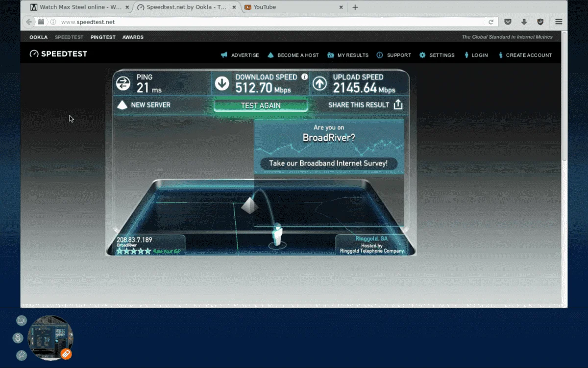Click the Login link text
Screen dimensions: 588x368
pos(480,55)
